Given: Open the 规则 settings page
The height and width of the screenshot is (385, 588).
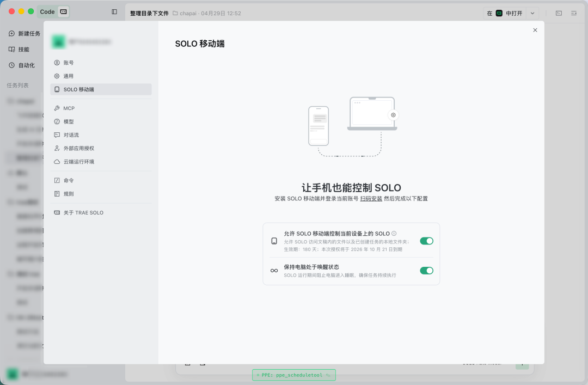Looking at the screenshot, I should (101, 194).
